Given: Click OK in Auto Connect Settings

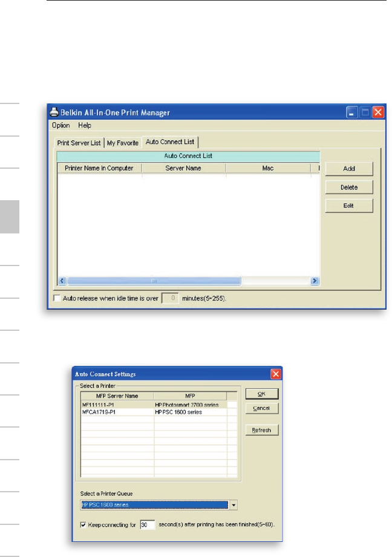Looking at the screenshot, I should (262, 394).
